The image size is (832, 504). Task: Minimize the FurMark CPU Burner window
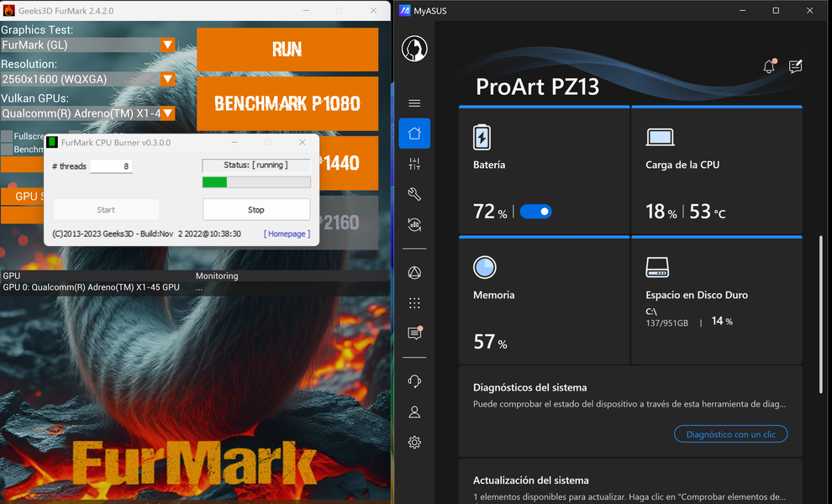tap(234, 142)
